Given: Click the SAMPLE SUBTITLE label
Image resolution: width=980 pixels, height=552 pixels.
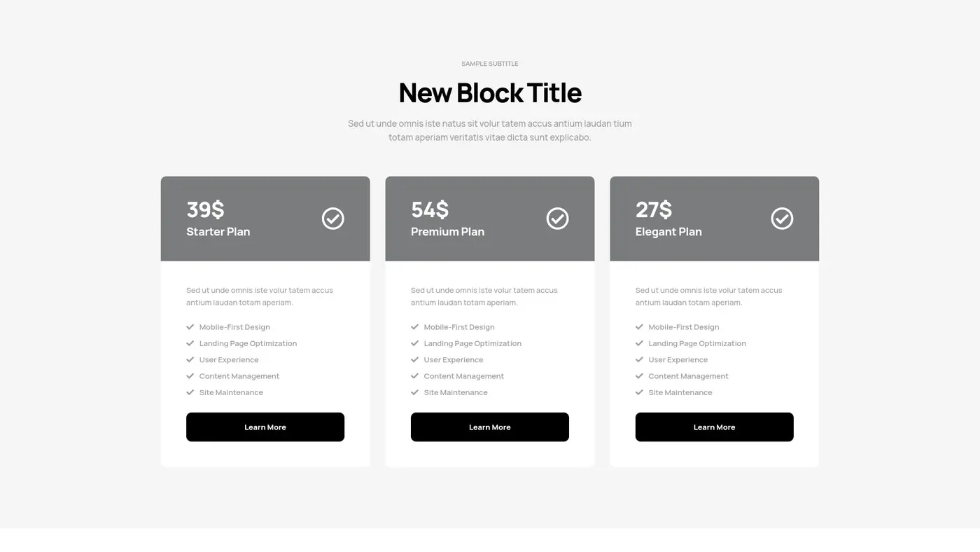Looking at the screenshot, I should tap(489, 63).
